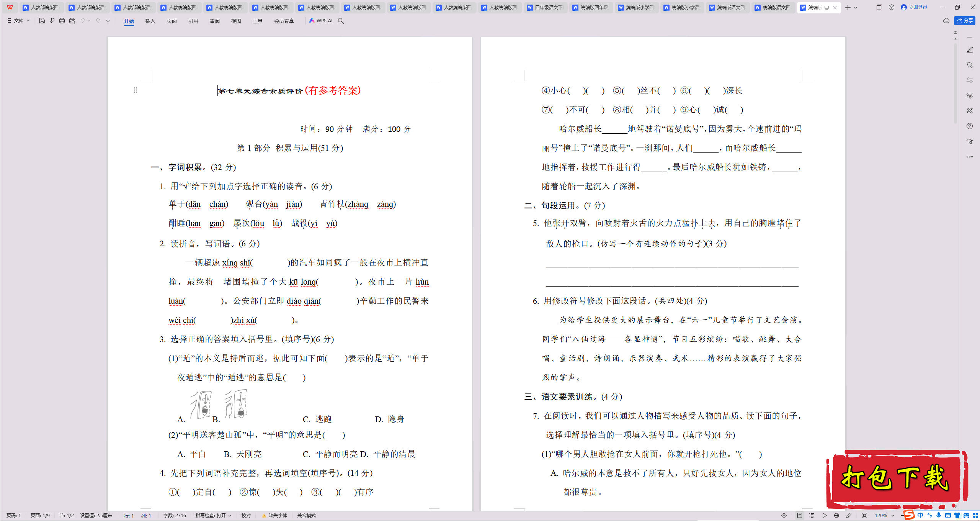Click 校对 proofreading in status bar
This screenshot has width=980, height=521.
(x=246, y=516)
